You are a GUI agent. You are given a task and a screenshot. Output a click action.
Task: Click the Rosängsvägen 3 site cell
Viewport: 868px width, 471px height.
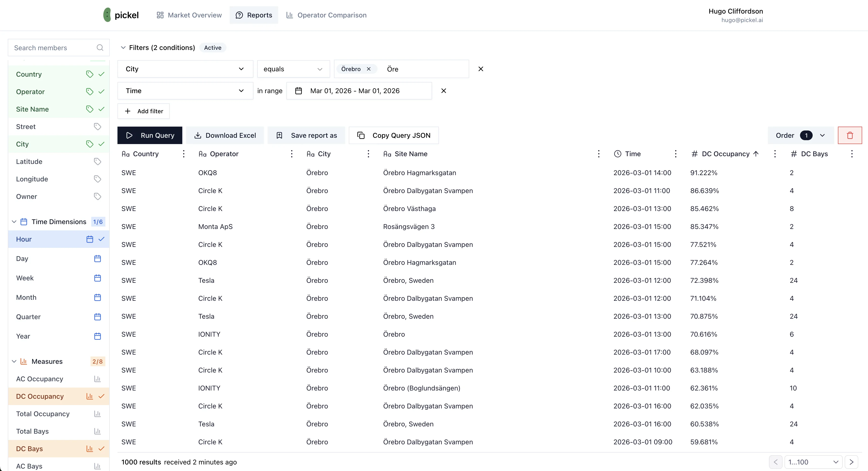(409, 227)
